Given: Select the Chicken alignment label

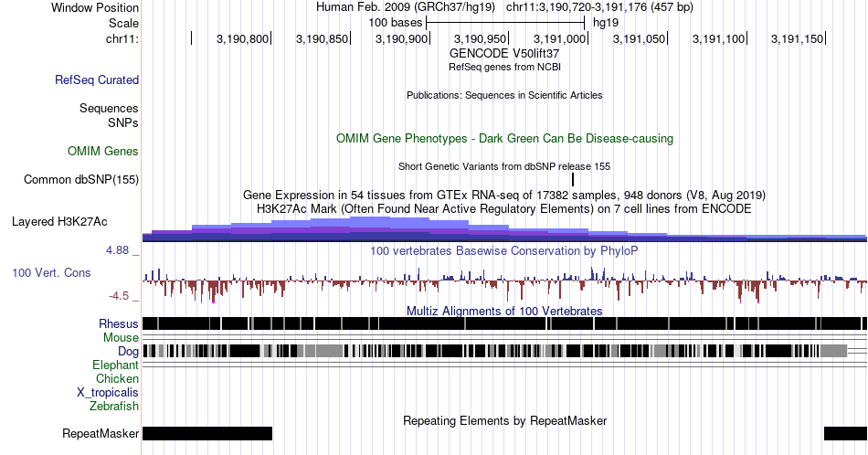Looking at the screenshot, I should (x=117, y=378).
